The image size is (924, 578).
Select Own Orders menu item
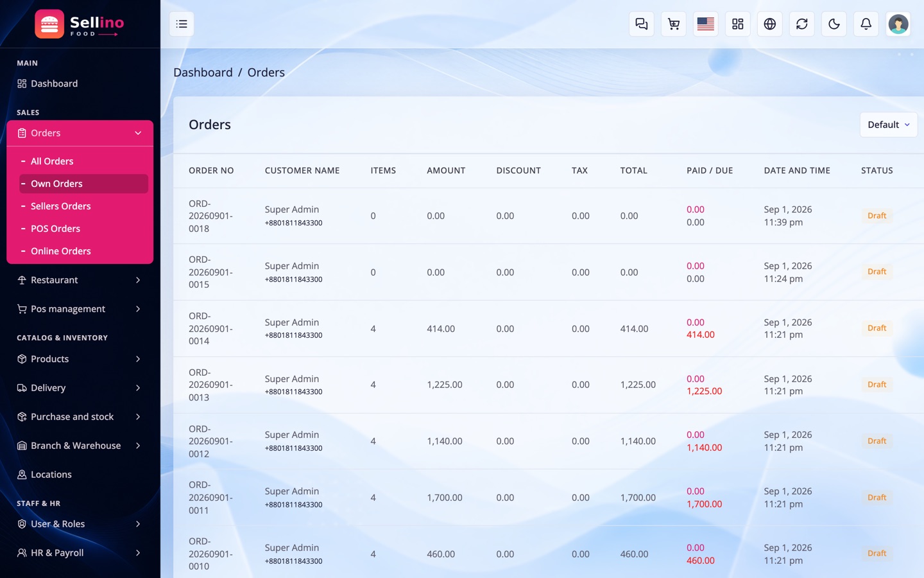[84, 184]
